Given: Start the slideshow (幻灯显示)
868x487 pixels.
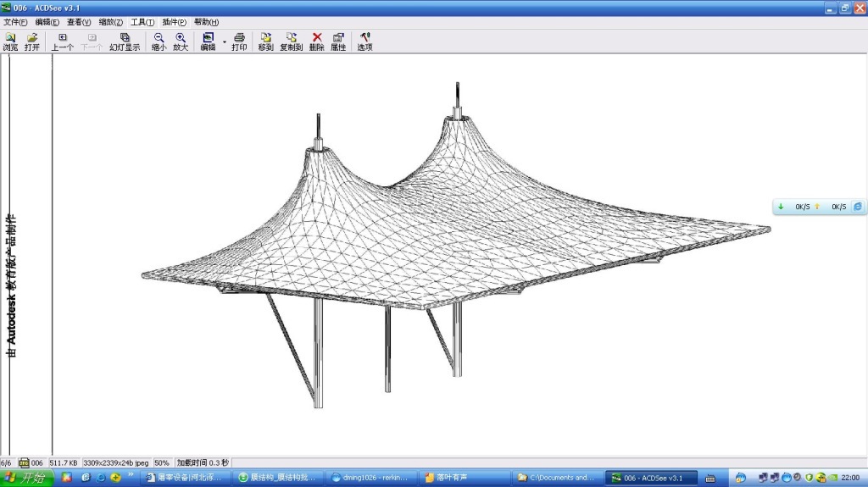Looking at the screenshot, I should pos(125,42).
